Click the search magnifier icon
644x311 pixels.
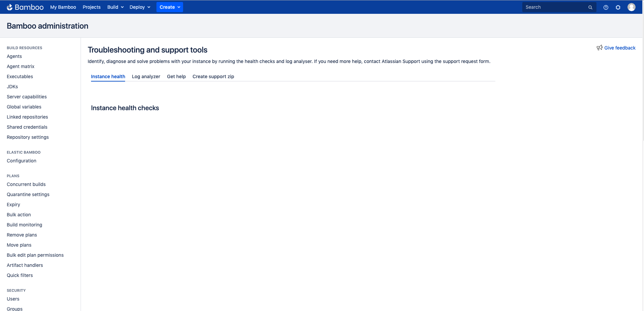[x=590, y=7]
